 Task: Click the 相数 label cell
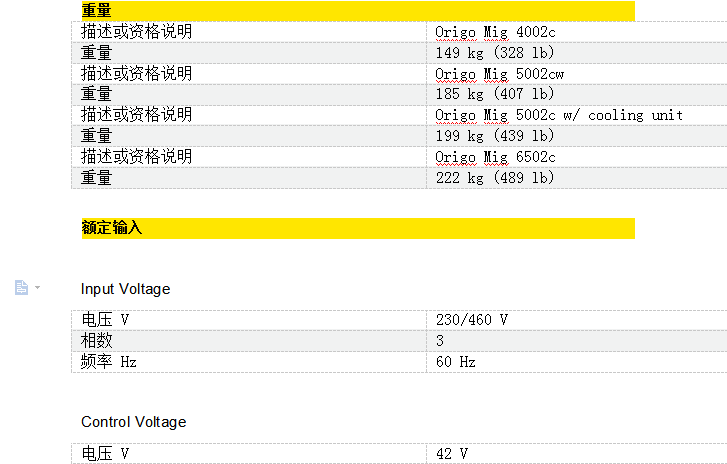97,341
